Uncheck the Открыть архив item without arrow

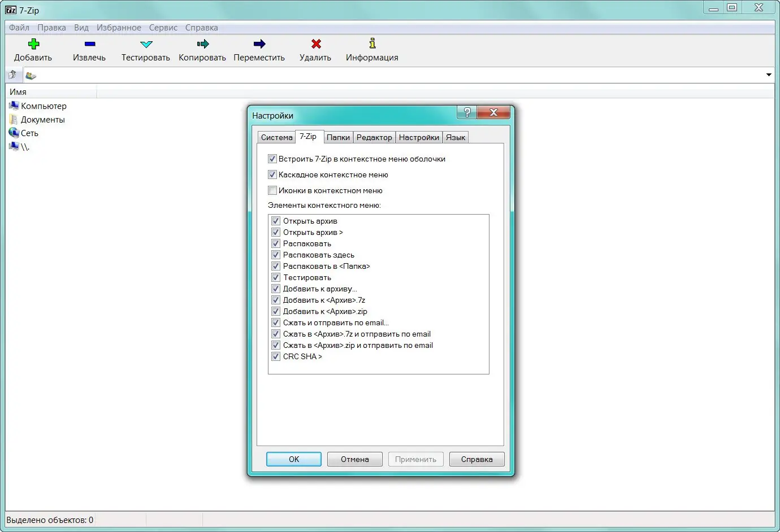coord(276,221)
